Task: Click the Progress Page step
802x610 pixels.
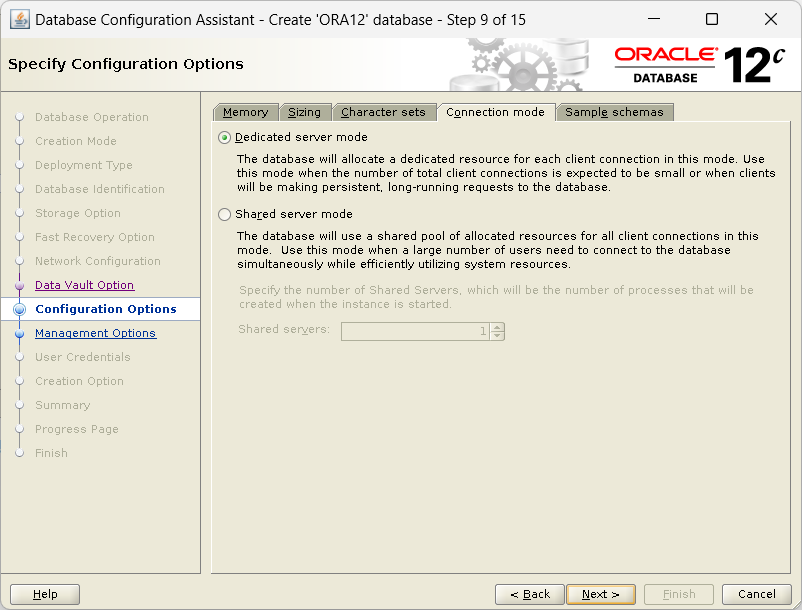Action: [77, 430]
